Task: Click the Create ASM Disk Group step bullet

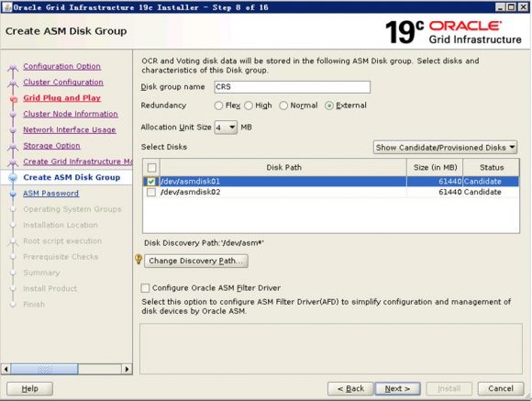Action: coord(13,178)
